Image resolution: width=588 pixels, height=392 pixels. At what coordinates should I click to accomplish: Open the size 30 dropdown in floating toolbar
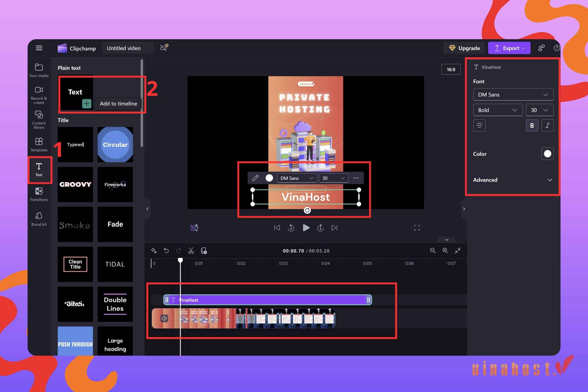(x=333, y=178)
